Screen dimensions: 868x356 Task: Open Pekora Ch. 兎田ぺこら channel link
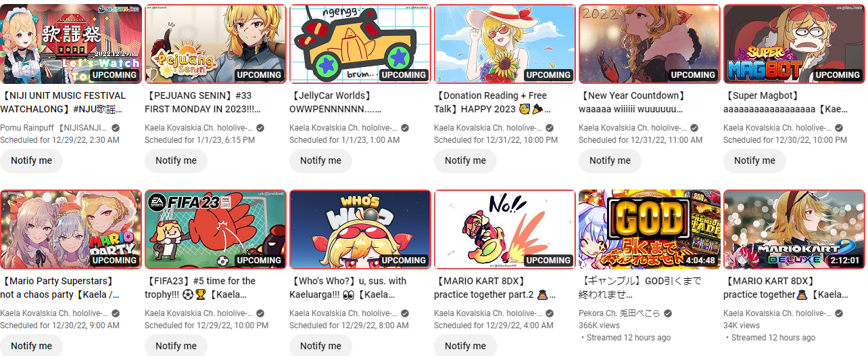[x=619, y=313]
